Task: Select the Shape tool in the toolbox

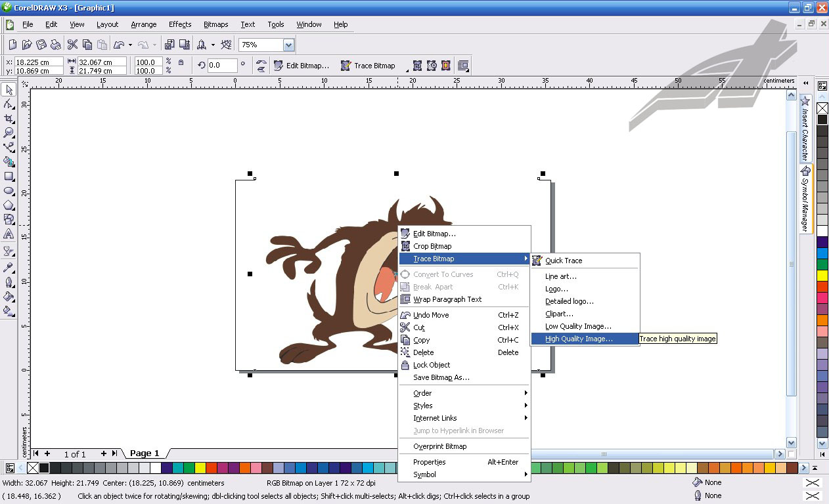Action: coord(9,104)
